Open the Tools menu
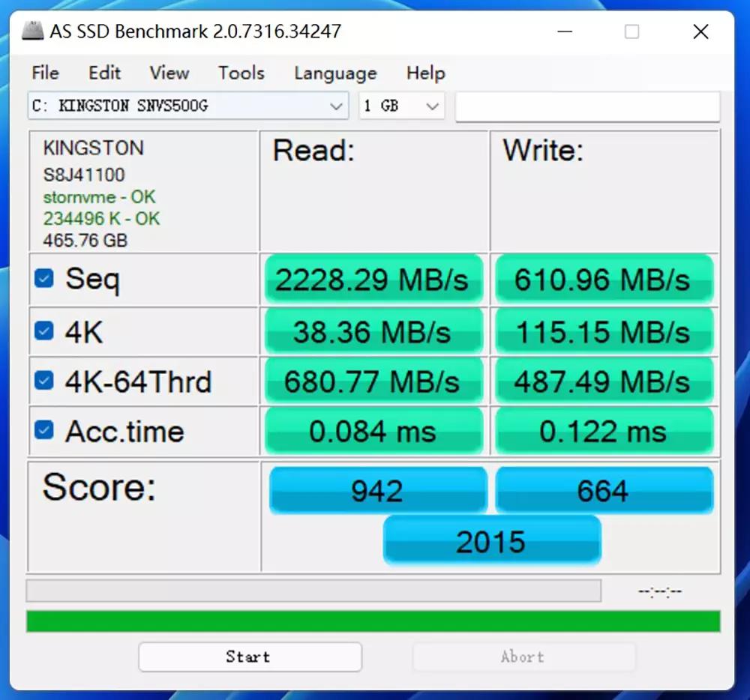 (x=241, y=73)
